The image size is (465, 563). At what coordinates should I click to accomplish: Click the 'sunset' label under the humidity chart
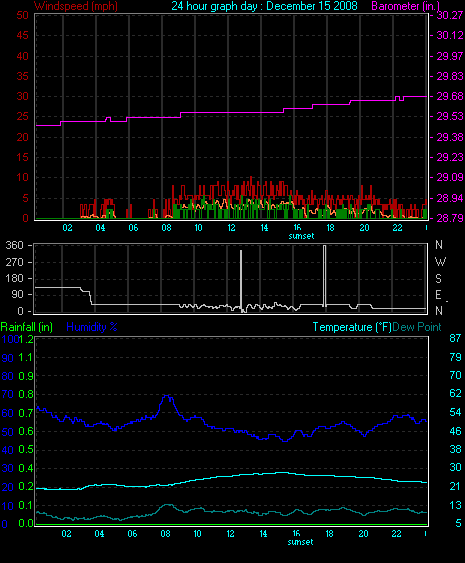tap(300, 542)
